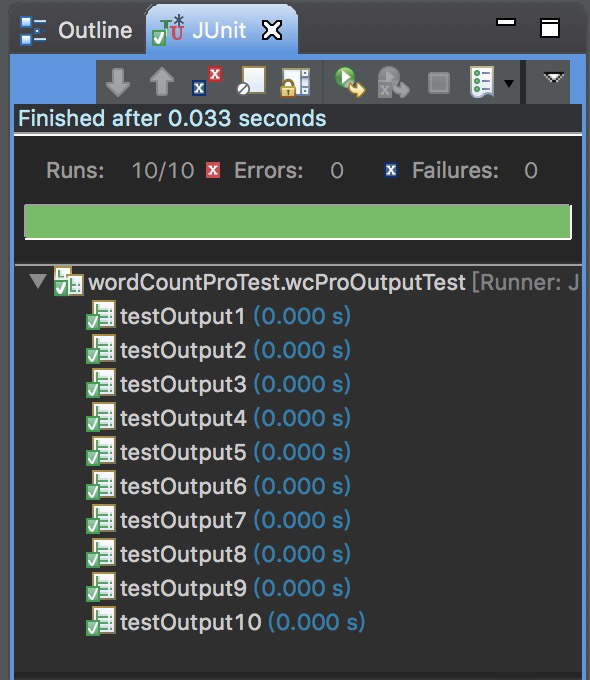Click the stop JUnit test run square

click(x=439, y=82)
